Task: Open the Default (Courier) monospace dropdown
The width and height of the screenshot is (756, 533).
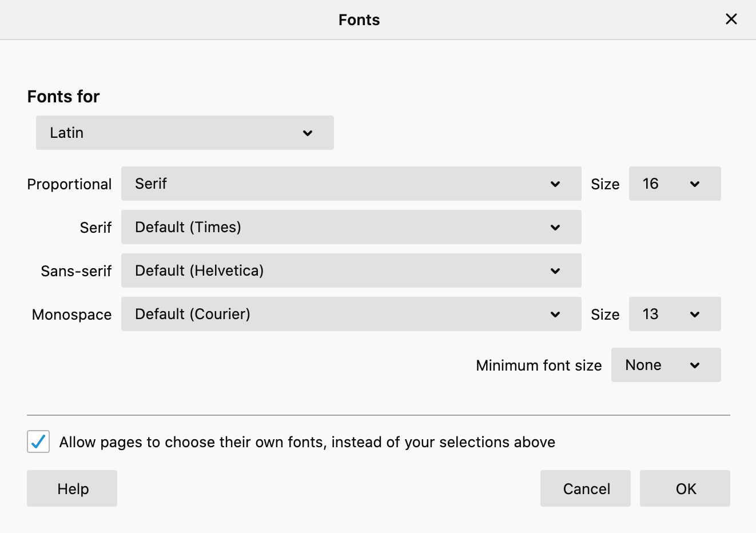Action: coord(351,315)
